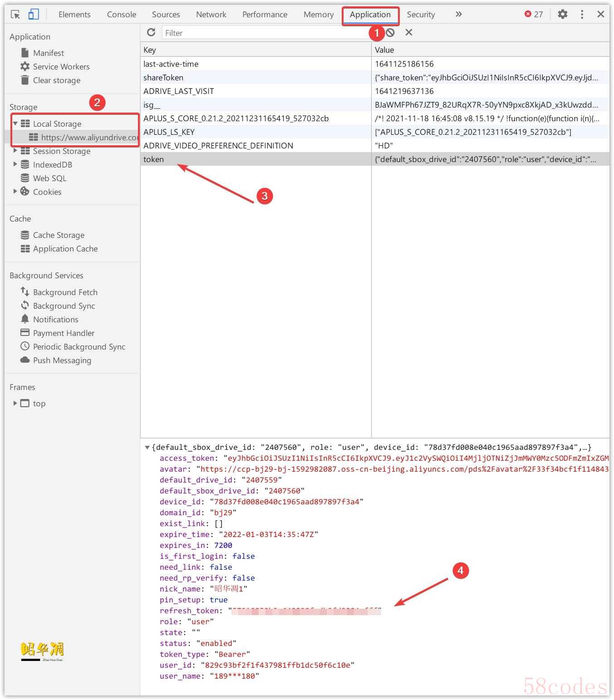Collapse the token JSON object preview

point(147,447)
